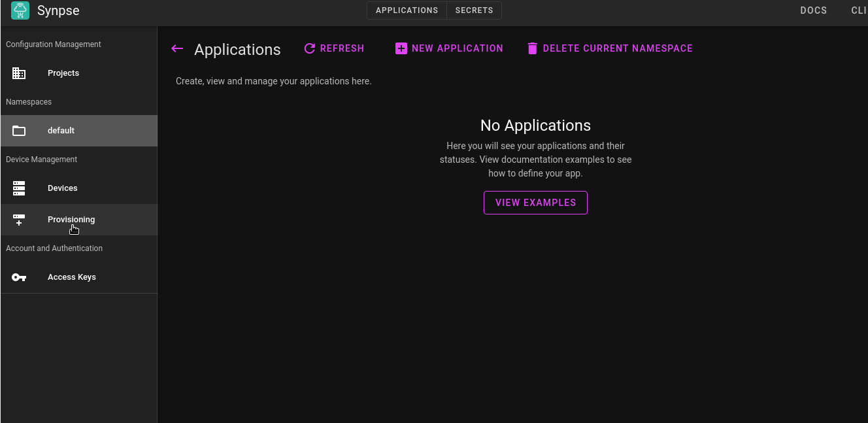Go back using the left arrow
This screenshot has width=868, height=423.
(177, 49)
